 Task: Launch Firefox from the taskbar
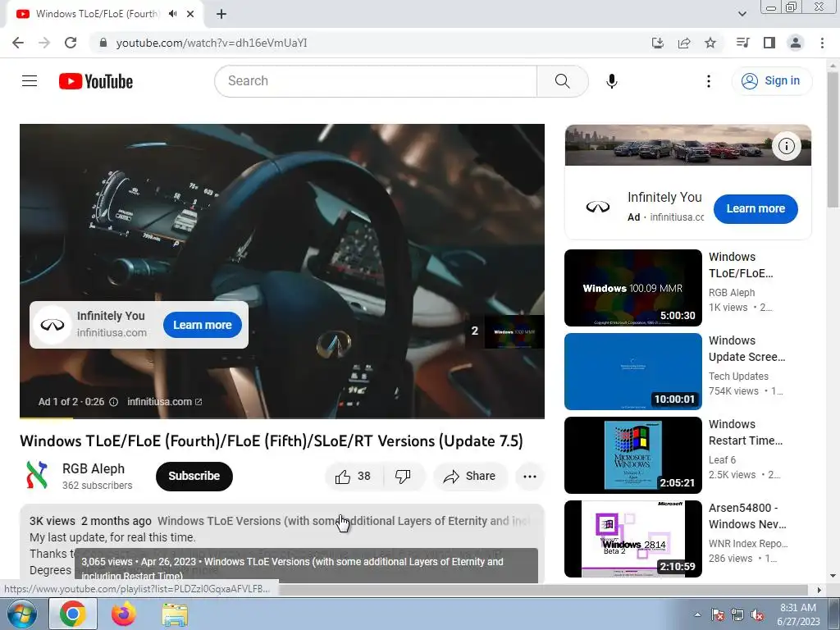(124, 614)
